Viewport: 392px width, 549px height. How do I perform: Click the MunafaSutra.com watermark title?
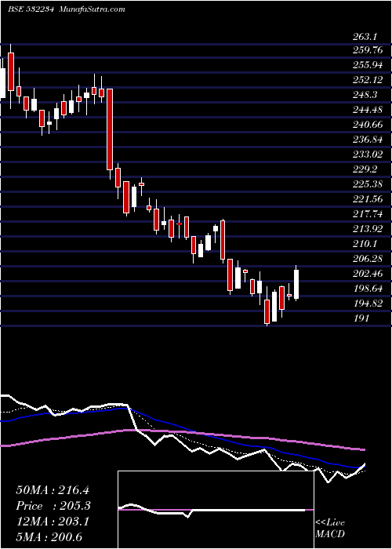pos(92,9)
